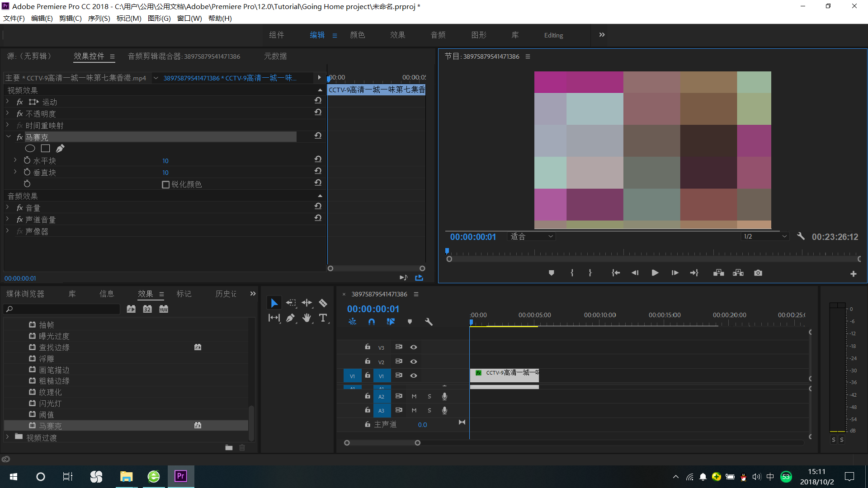Expand the 水平块 parameter

pos(15,160)
